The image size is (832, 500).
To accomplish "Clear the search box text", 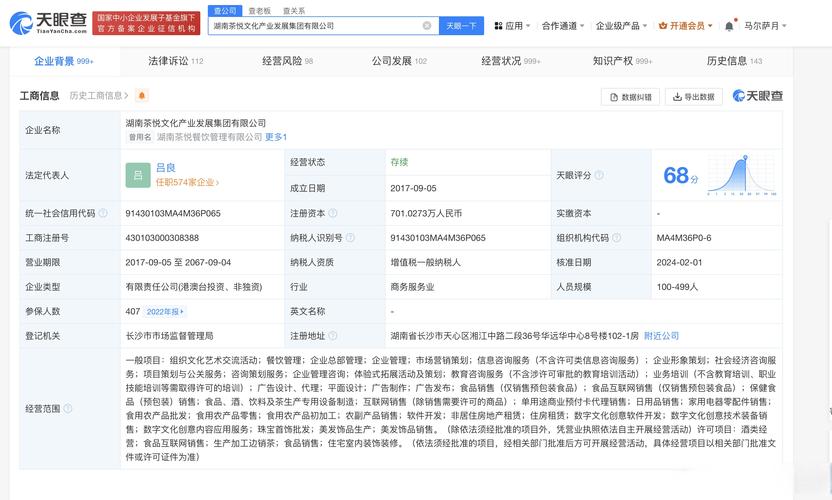I will coord(427,25).
